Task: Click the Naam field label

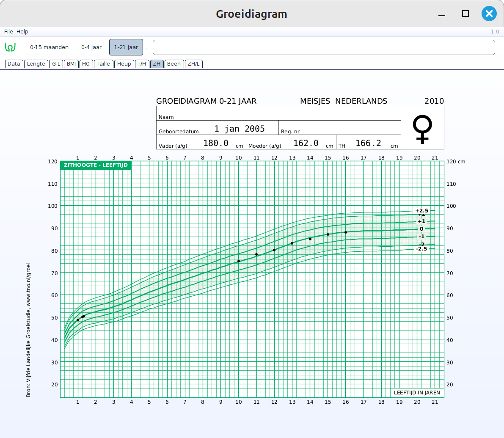Action: coord(166,117)
